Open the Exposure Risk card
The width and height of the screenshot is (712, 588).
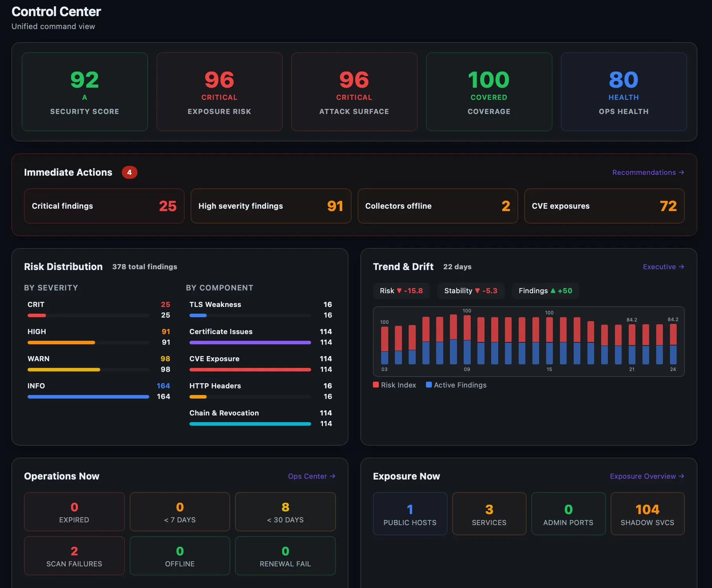(220, 92)
